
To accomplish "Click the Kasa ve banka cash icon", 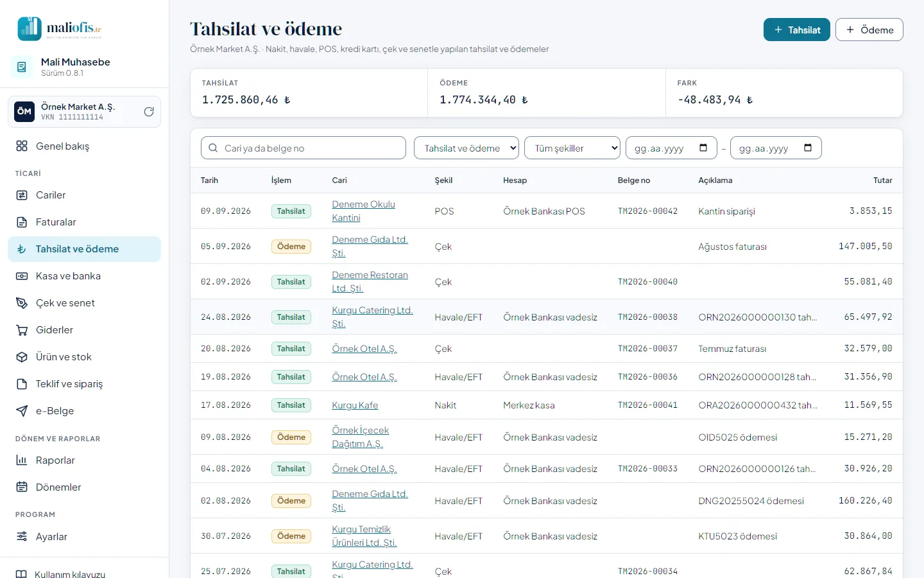I will point(22,276).
